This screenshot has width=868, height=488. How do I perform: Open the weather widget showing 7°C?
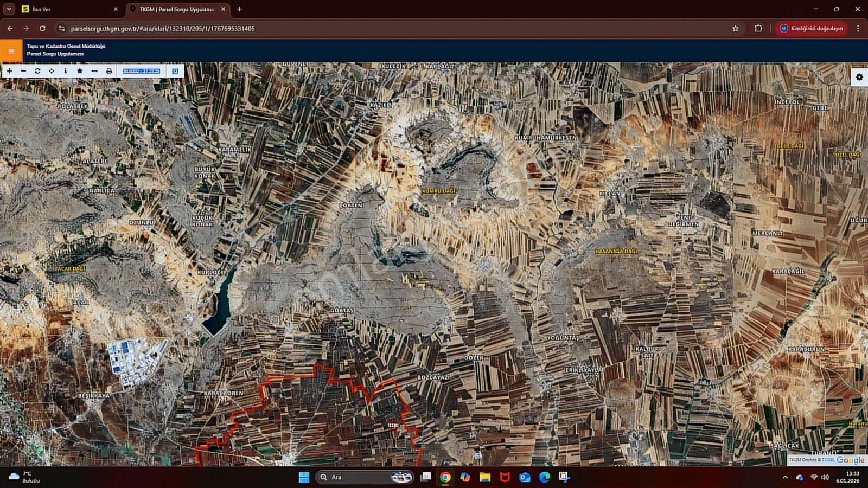[x=24, y=477]
